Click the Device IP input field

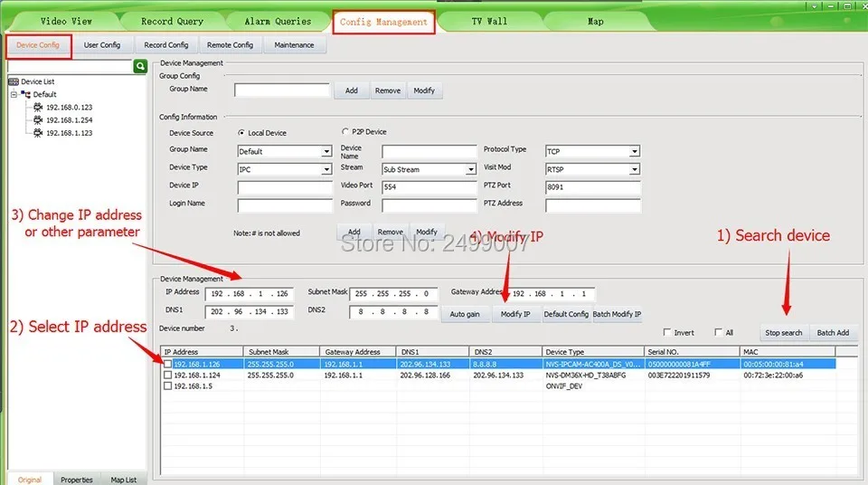point(285,187)
